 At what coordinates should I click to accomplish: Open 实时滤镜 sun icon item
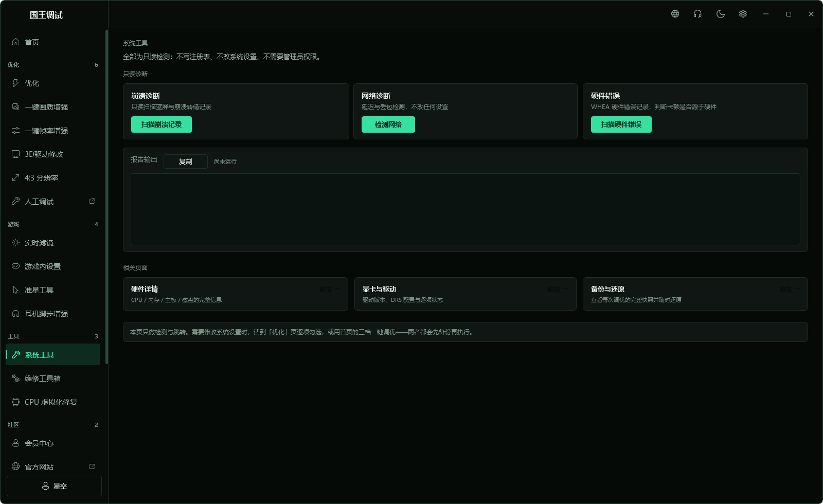(x=53, y=243)
